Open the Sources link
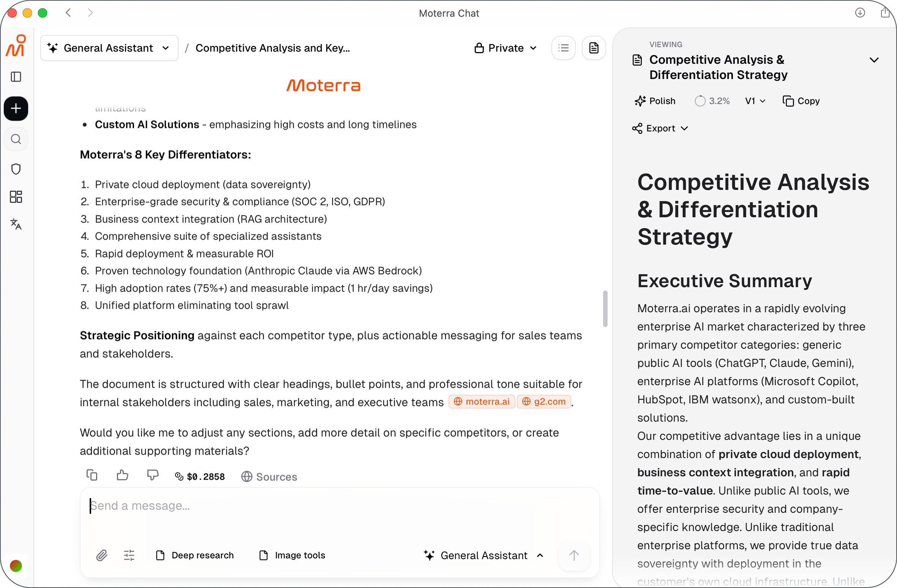 tap(269, 477)
